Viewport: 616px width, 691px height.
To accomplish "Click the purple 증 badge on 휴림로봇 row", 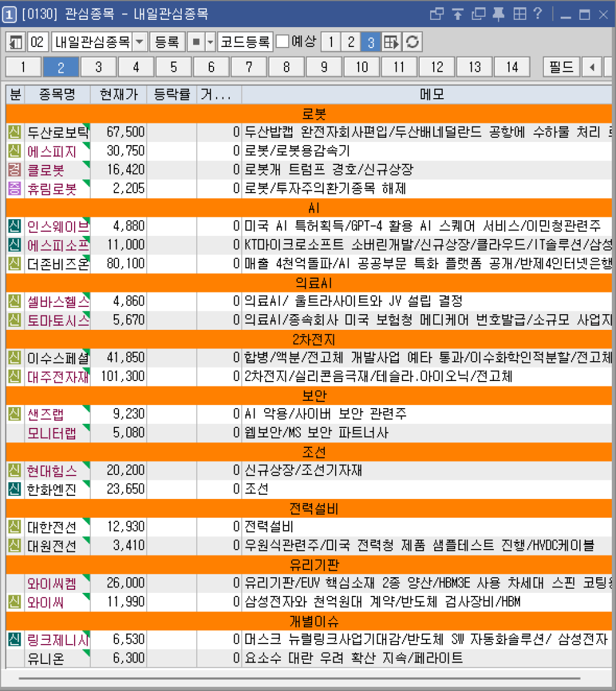I will (14, 188).
